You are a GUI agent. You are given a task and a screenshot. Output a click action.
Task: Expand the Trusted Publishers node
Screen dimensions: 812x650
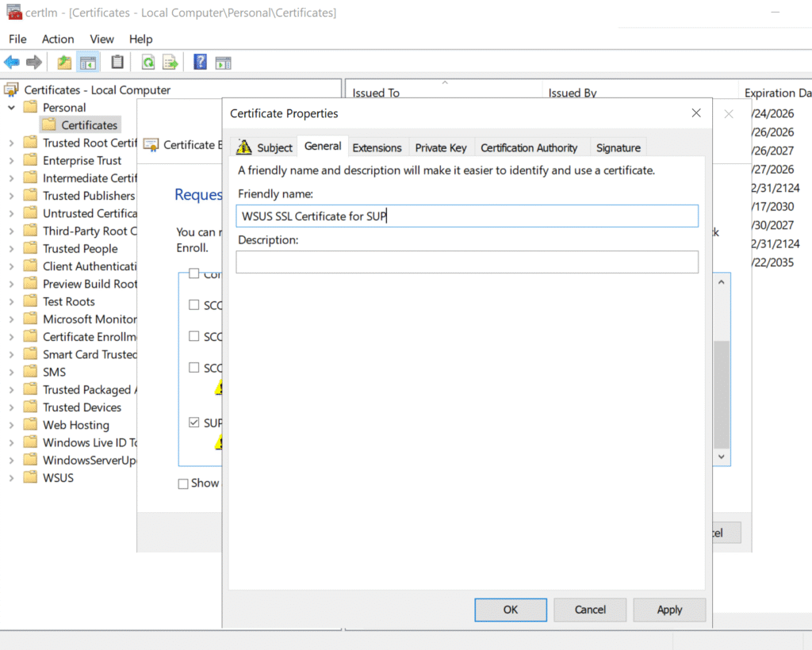click(x=11, y=196)
